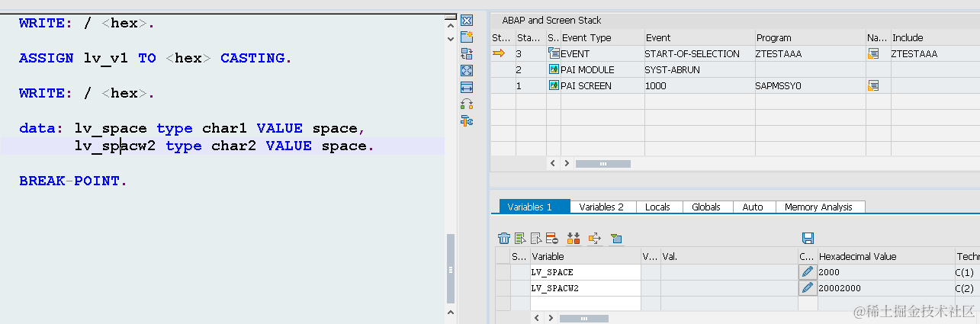Click the row selector of the LV_SPACE row
The image size is (980, 324).
503,271
